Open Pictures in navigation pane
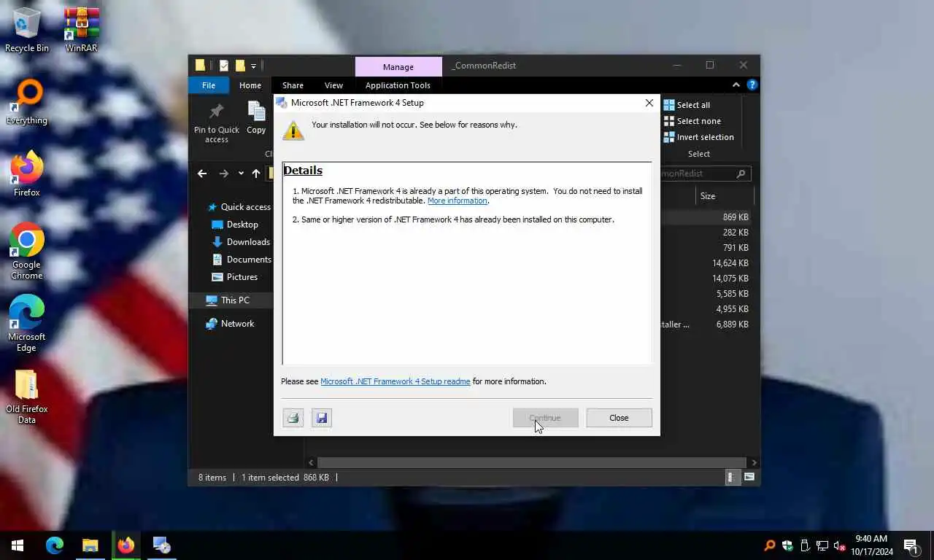This screenshot has height=560, width=934. click(x=234, y=277)
